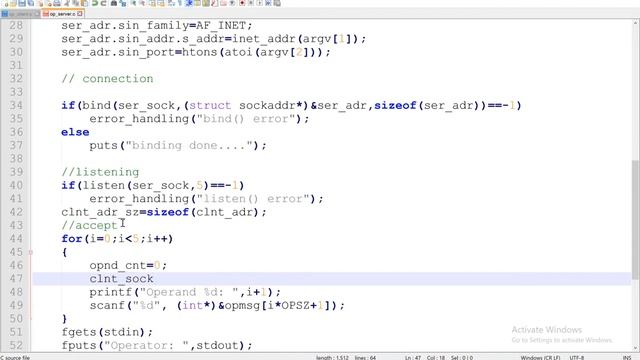Click the Save file toolbar icon

point(22,3)
